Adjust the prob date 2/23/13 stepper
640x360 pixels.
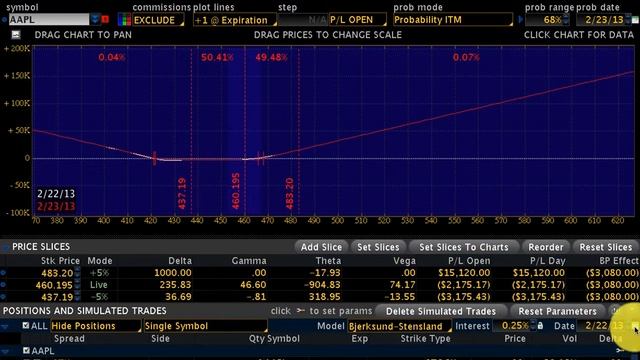tap(628, 19)
